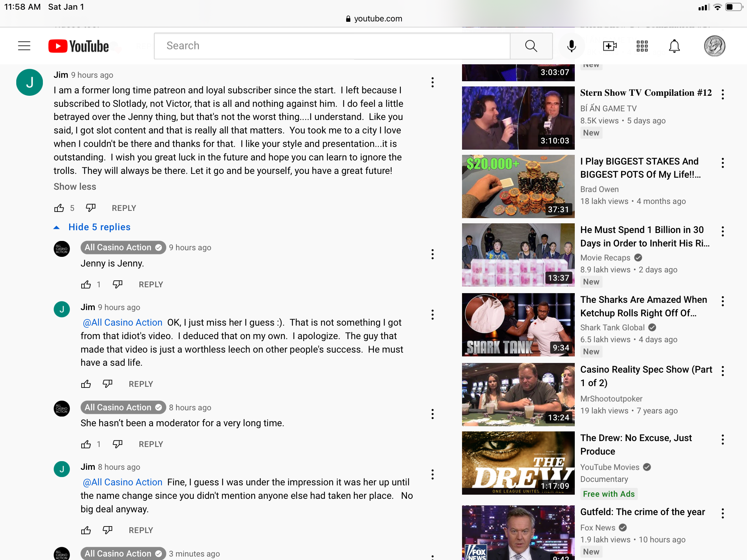
Task: Open the account avatar menu
Action: click(x=714, y=46)
